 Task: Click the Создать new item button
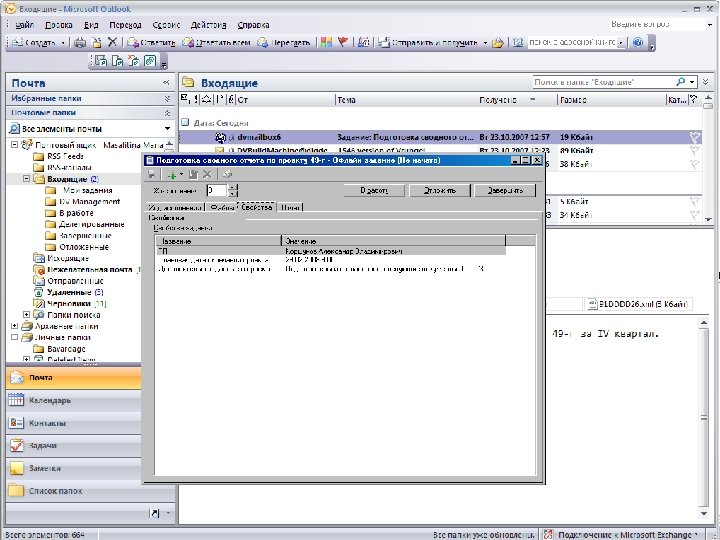click(34, 43)
